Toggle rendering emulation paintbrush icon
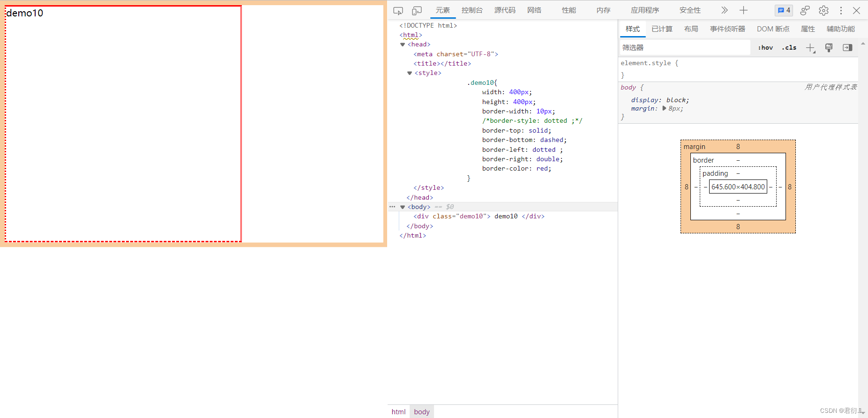868x418 pixels. point(829,48)
